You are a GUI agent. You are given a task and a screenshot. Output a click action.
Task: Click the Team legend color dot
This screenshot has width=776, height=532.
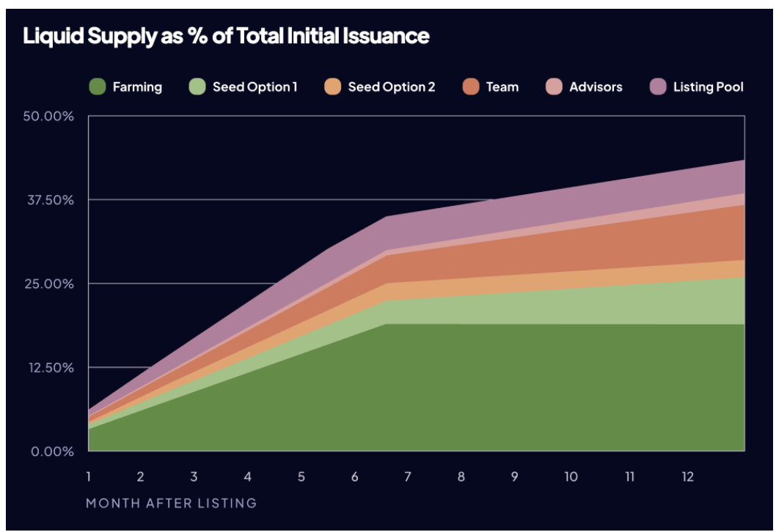point(471,86)
